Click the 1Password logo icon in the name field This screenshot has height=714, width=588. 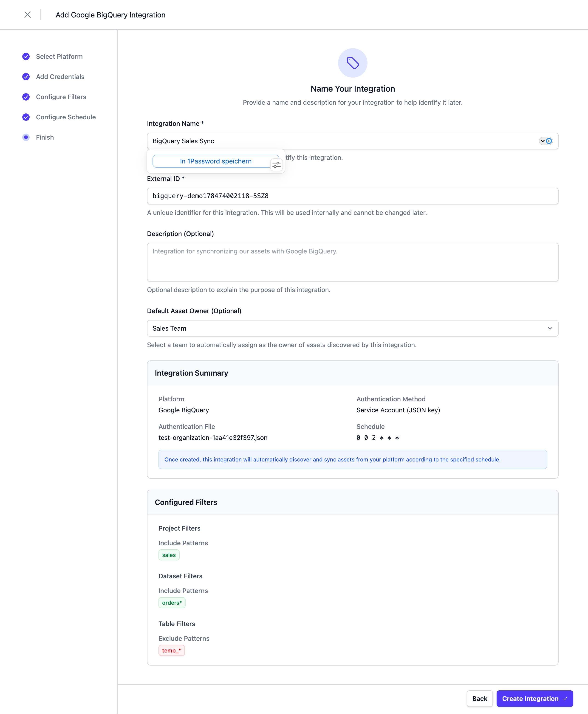[549, 141]
